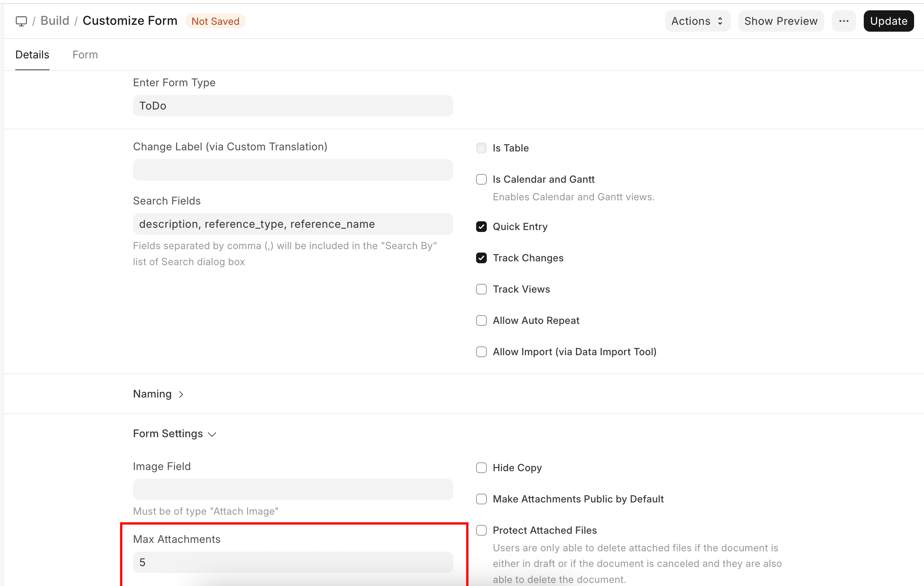Click the Enter Form Type field
This screenshot has height=586, width=924.
292,106
